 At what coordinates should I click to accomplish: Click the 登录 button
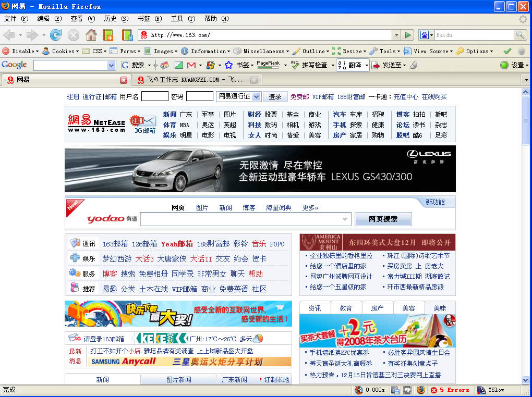click(275, 96)
